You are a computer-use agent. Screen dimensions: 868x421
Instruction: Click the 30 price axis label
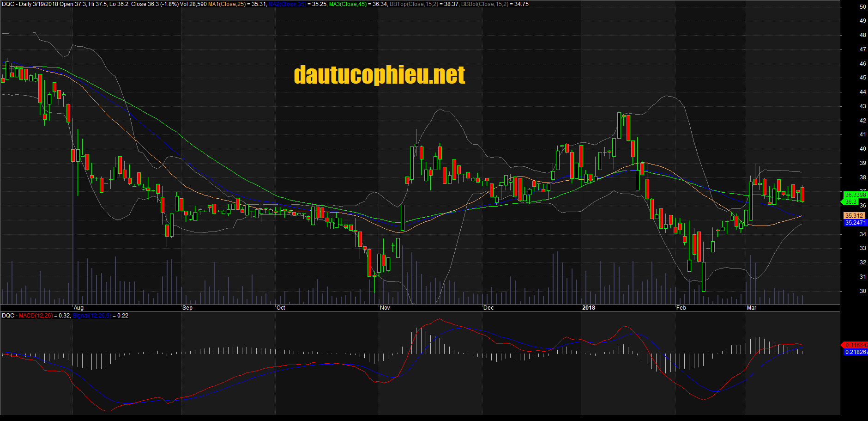pyautogui.click(x=862, y=291)
